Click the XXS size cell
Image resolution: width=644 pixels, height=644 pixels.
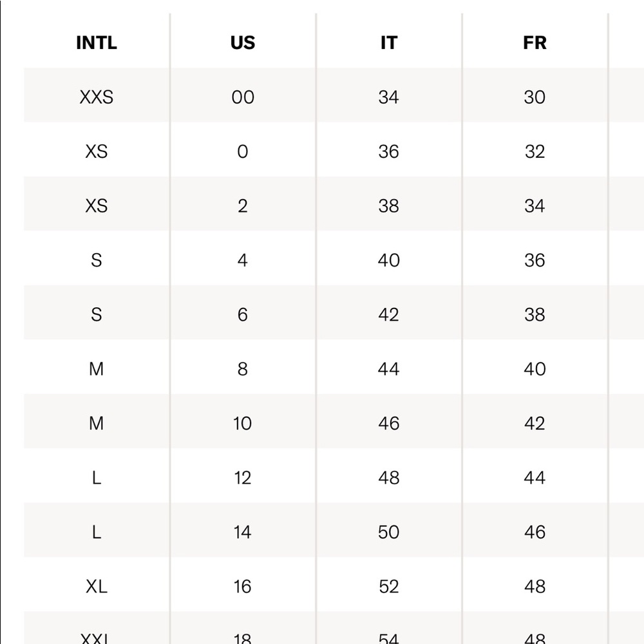tap(97, 97)
